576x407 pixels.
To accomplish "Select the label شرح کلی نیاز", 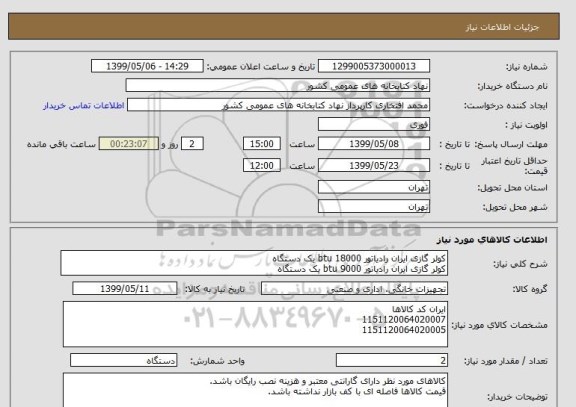I will 520,264.
